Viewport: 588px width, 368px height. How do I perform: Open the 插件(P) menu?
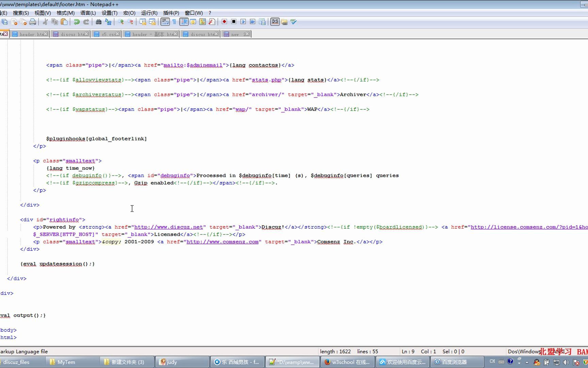pos(171,13)
